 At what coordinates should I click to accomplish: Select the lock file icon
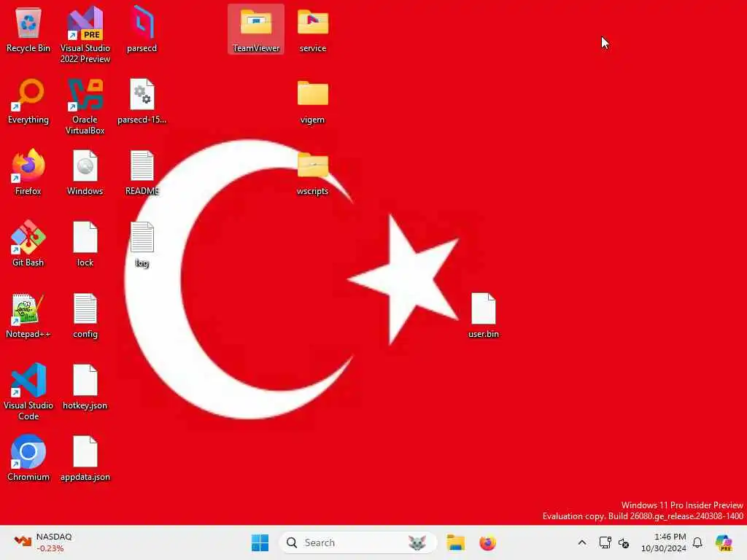coord(85,244)
